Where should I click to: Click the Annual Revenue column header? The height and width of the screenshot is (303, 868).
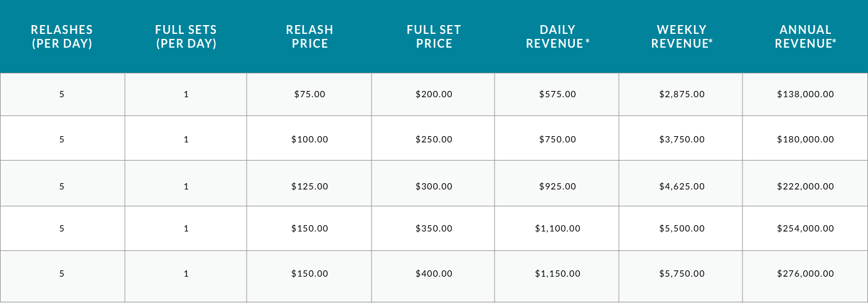[805, 36]
